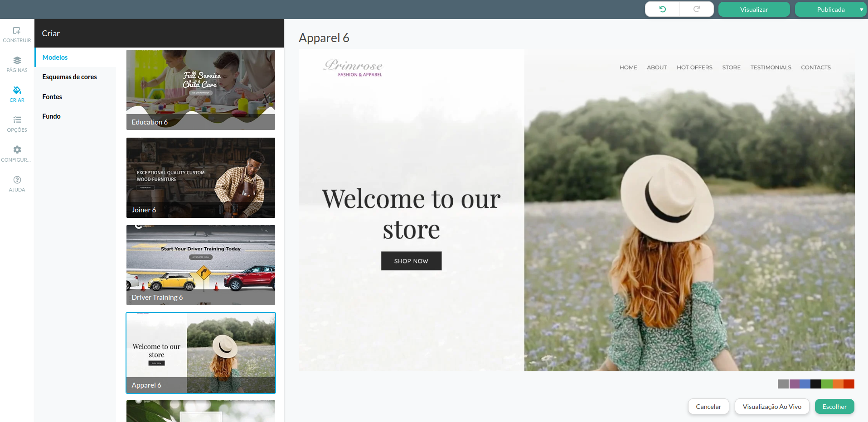Screen dimensions: 868x422
Task: Choose the purple color scheme swatch
Action: tap(794, 384)
